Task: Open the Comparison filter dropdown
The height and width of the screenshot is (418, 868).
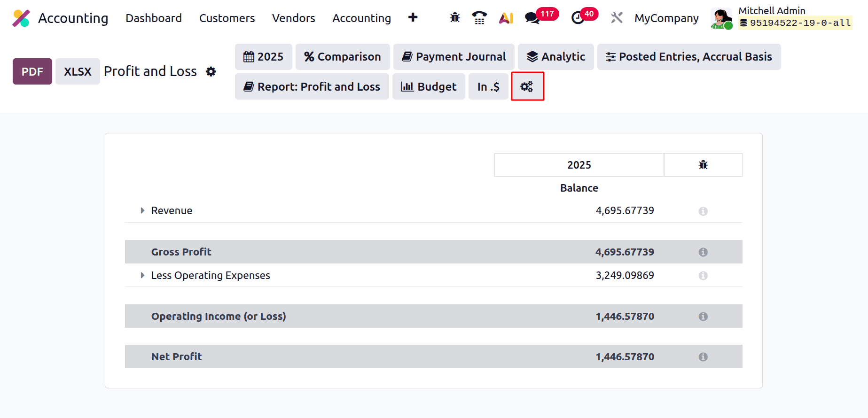Action: [343, 57]
